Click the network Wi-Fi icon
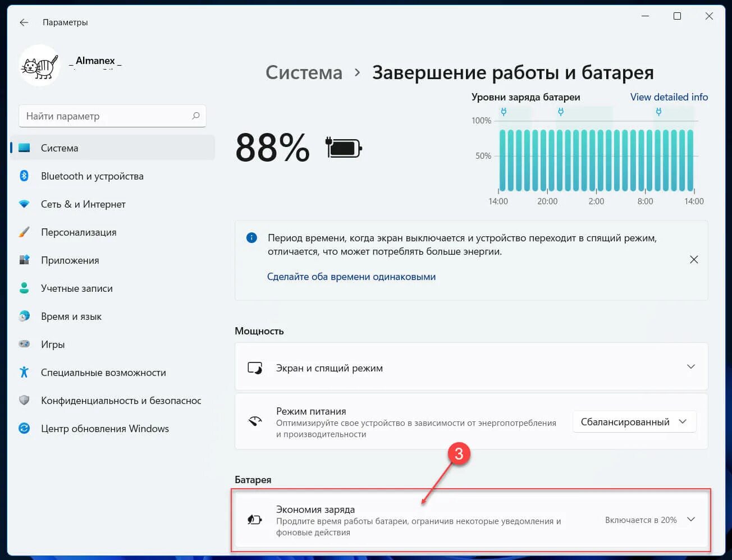This screenshot has height=560, width=732. (x=24, y=204)
